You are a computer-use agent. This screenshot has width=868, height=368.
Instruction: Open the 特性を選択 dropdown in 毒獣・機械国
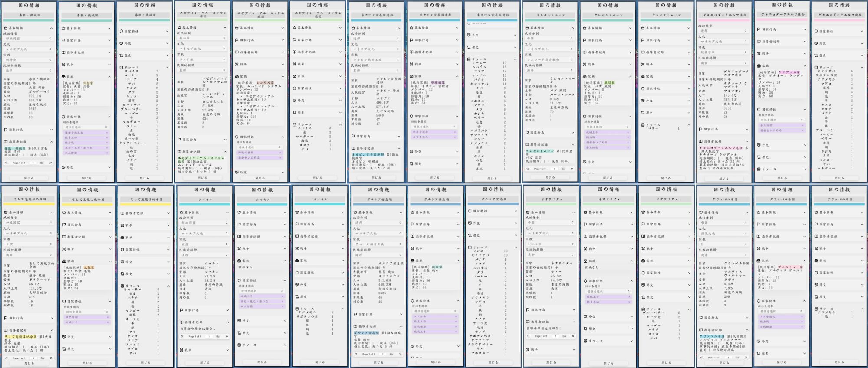tap(86, 127)
